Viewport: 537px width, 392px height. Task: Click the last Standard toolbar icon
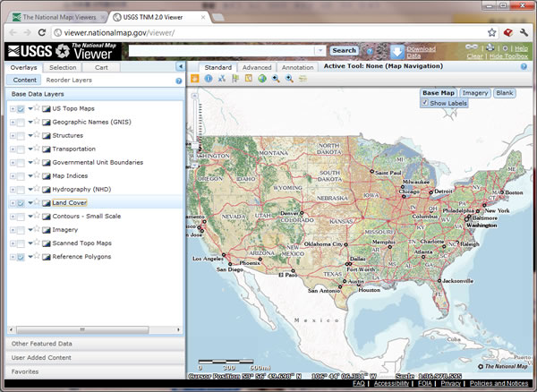(303, 79)
